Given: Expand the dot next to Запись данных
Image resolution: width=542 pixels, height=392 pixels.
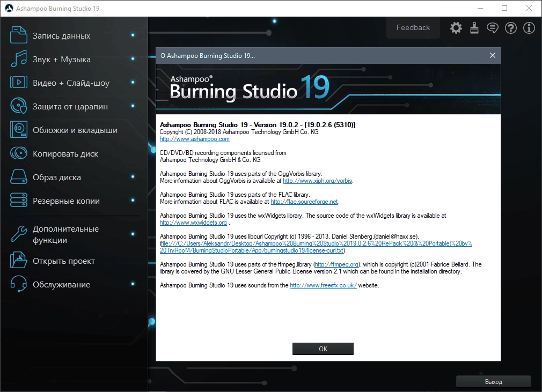Looking at the screenshot, I should click(x=133, y=35).
